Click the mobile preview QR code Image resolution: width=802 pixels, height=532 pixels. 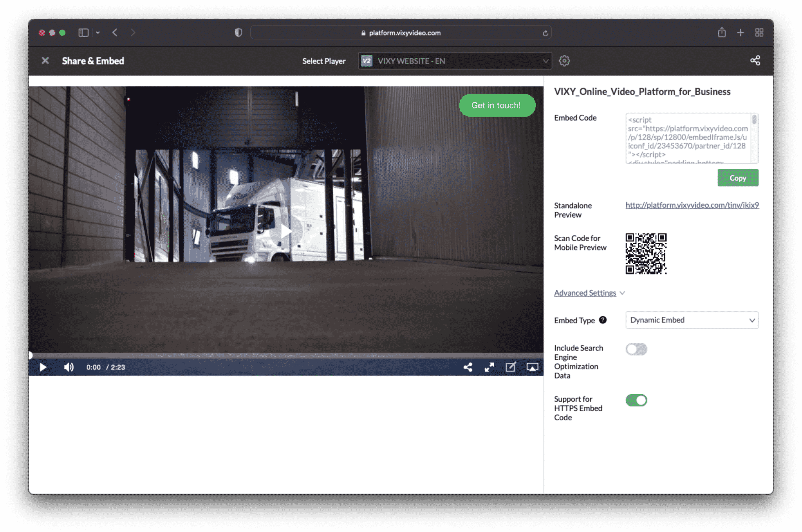coord(646,254)
